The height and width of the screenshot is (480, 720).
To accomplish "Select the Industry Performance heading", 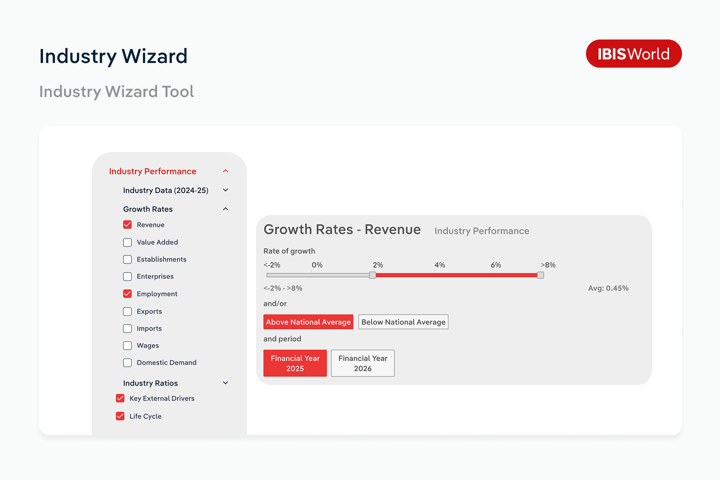I will pyautogui.click(x=152, y=171).
